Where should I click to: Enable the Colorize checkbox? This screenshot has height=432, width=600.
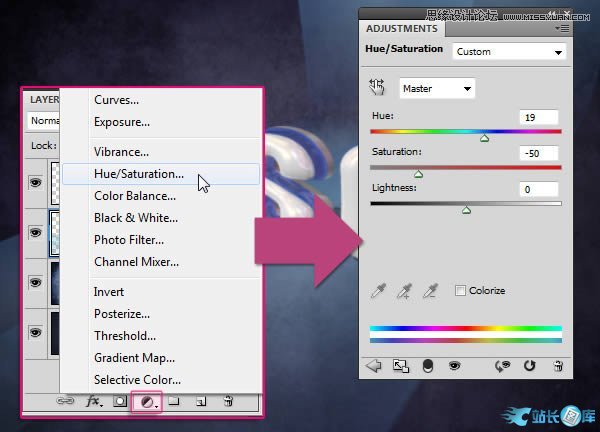[460, 291]
